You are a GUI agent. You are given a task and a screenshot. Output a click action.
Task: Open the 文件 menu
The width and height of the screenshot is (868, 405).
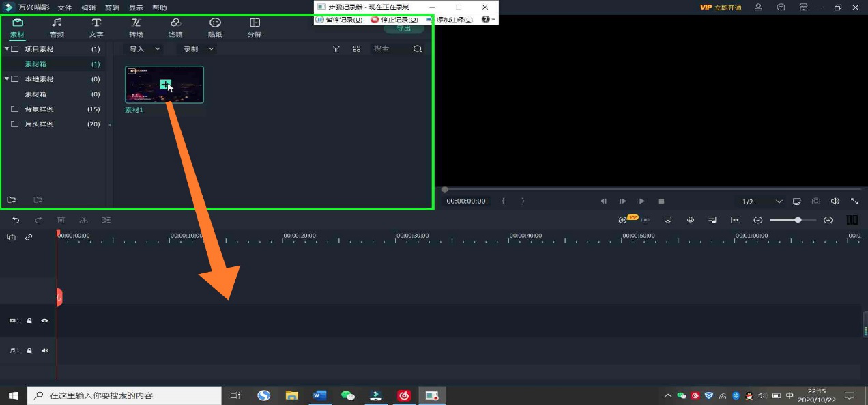pyautogui.click(x=65, y=8)
